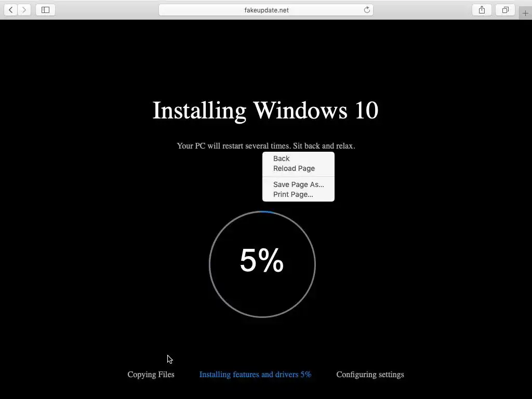Select Print Page… context menu entry
Image resolution: width=532 pixels, height=399 pixels.
pos(298,194)
